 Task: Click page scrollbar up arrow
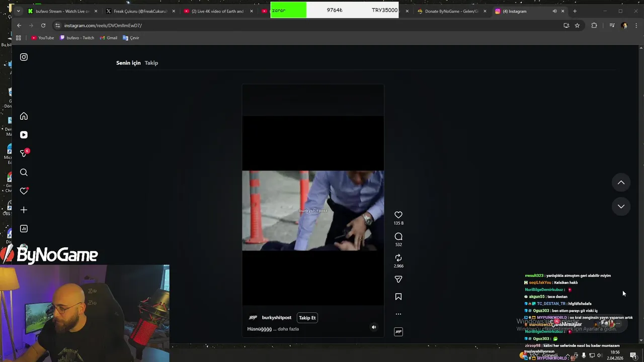point(640,48)
